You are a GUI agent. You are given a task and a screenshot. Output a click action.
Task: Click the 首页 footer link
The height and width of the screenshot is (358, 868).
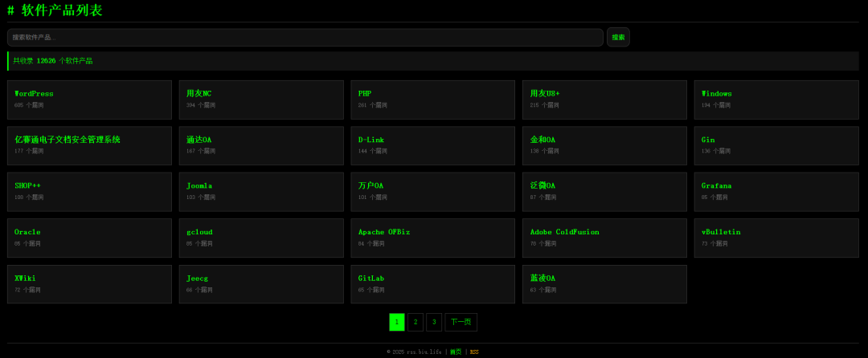(x=456, y=352)
